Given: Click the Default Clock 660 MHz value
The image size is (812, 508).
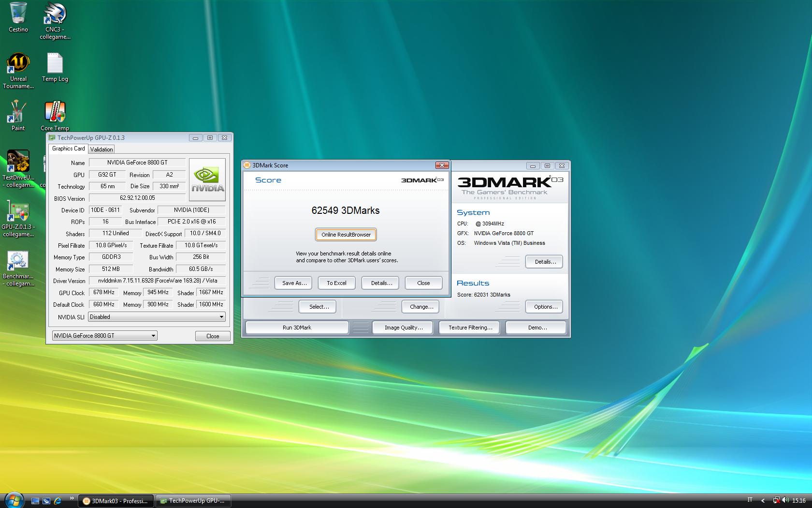Looking at the screenshot, I should pos(104,304).
